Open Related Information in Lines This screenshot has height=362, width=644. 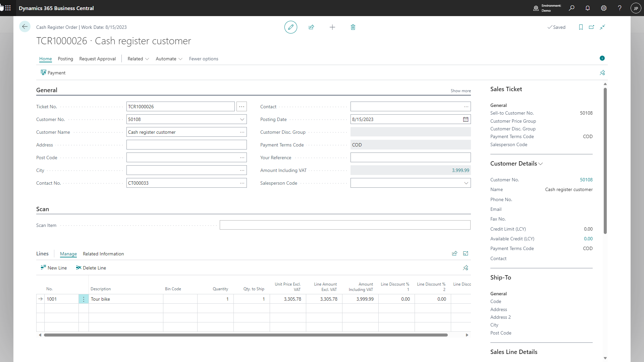tap(103, 254)
